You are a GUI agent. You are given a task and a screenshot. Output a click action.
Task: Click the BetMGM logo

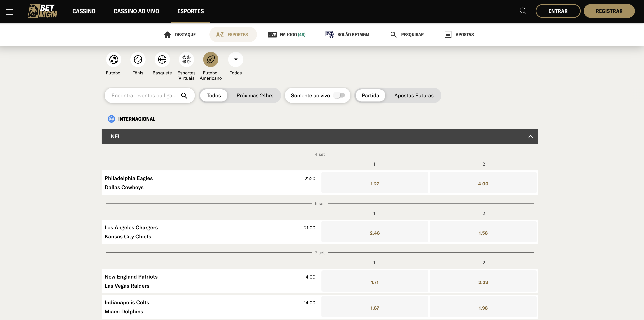pos(42,11)
